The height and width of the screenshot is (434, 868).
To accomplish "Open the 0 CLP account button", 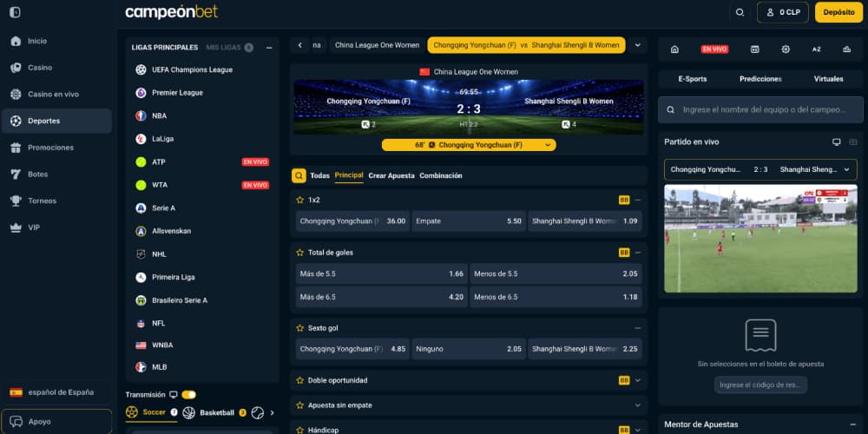I will [783, 12].
